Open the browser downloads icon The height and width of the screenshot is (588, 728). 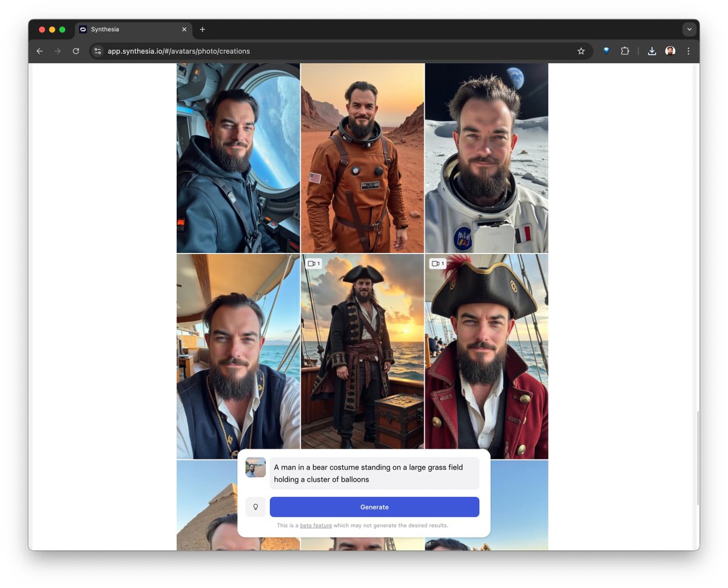tap(652, 52)
